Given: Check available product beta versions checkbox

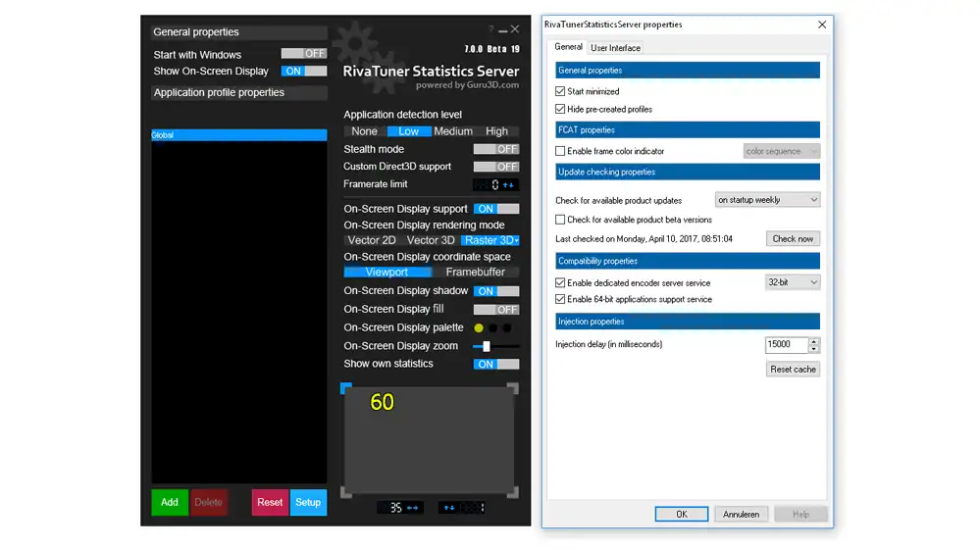Looking at the screenshot, I should (x=560, y=220).
